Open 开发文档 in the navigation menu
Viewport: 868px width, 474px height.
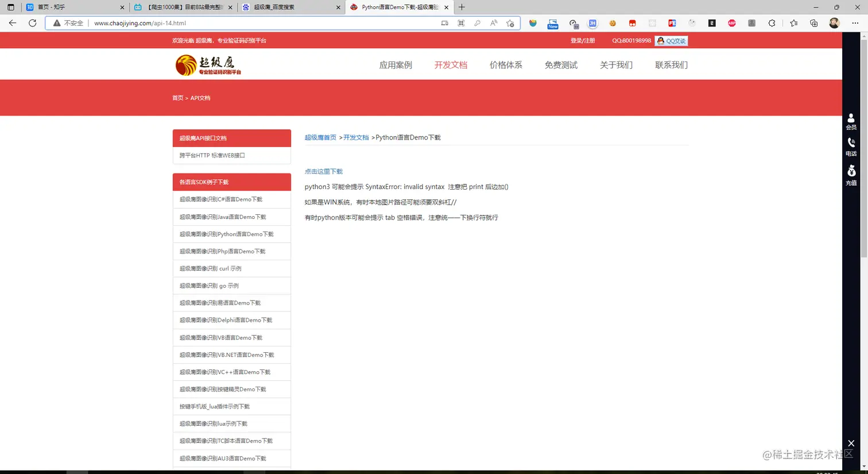click(x=451, y=65)
